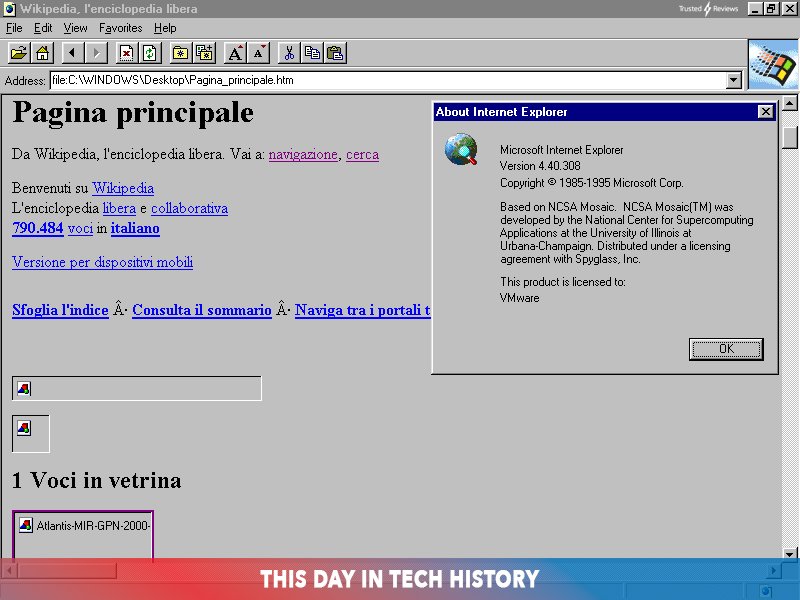800x600 pixels.
Task: Open the collaborativa link
Action: (189, 208)
